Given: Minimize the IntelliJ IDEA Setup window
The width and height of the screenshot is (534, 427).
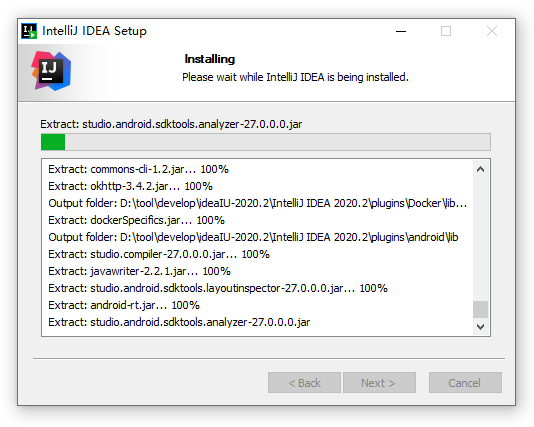Looking at the screenshot, I should coord(401,31).
